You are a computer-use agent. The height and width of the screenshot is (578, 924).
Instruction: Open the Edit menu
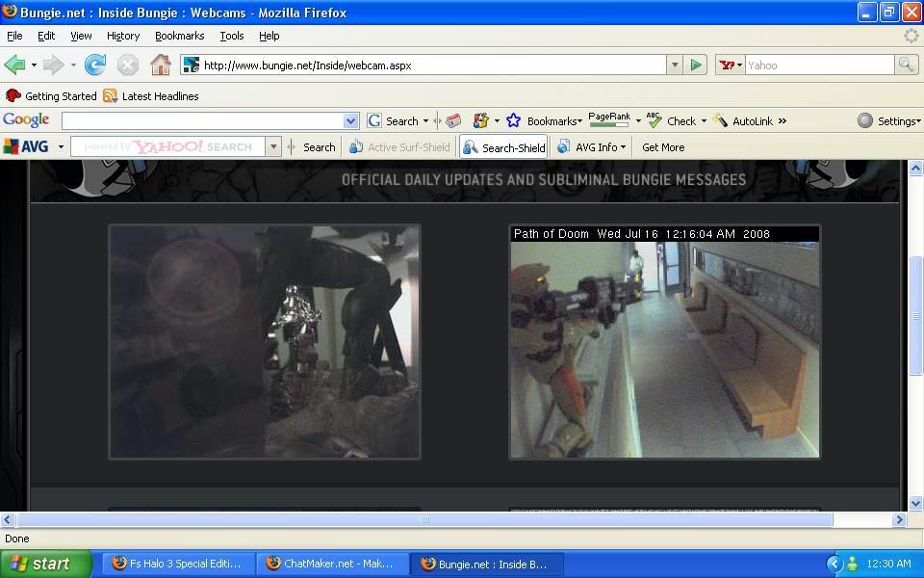click(x=46, y=36)
